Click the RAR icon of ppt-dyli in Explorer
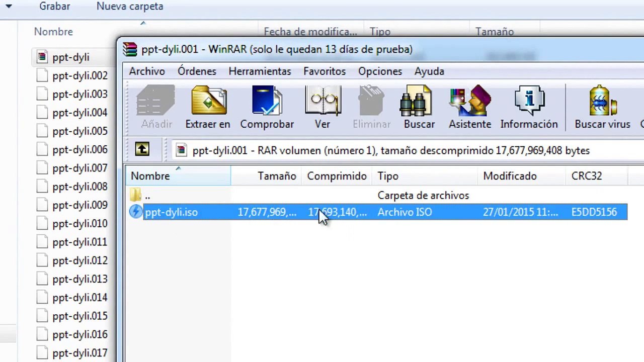644x362 pixels. pos(42,57)
